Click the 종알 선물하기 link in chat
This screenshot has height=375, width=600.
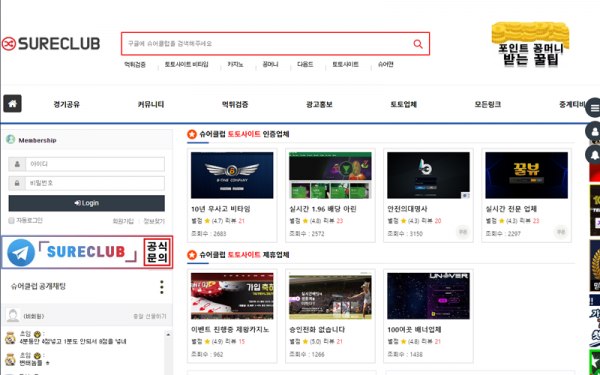[150, 316]
